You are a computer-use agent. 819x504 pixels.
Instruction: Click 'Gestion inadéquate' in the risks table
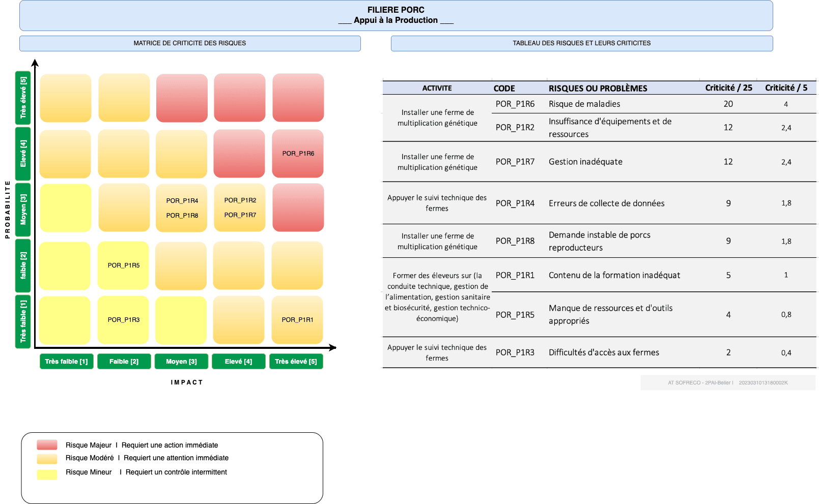pos(585,162)
